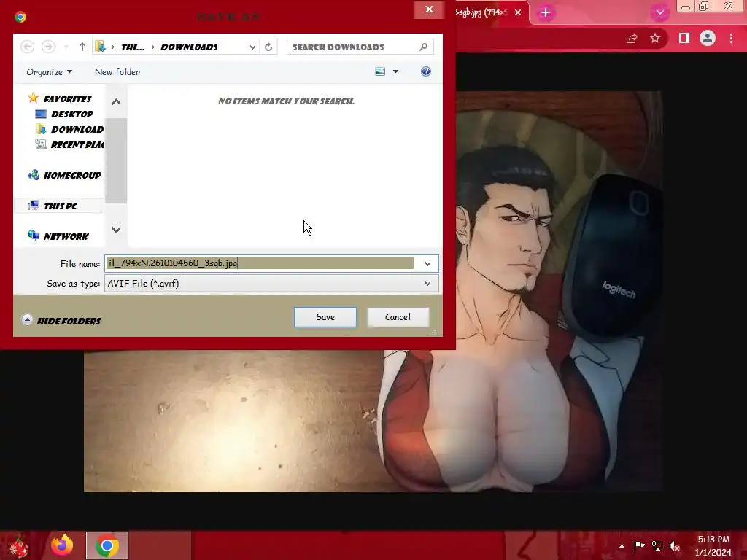Click the Start button in taskbar

(x=19, y=545)
